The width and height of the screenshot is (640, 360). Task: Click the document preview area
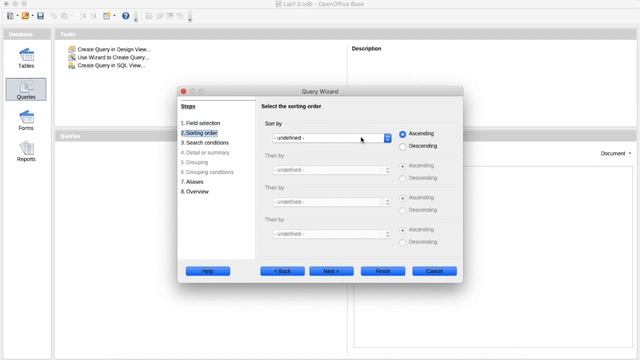(x=493, y=256)
